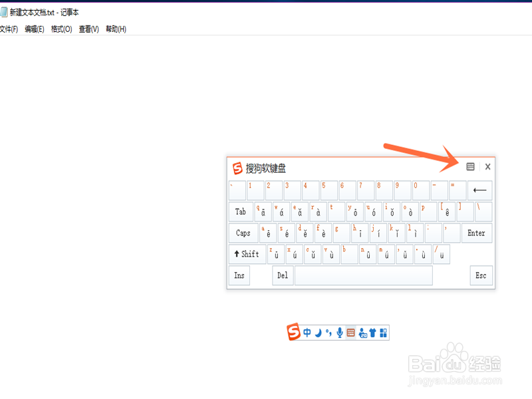Click the m key showing ǘ
The height and width of the screenshot is (399, 532).
point(386,254)
